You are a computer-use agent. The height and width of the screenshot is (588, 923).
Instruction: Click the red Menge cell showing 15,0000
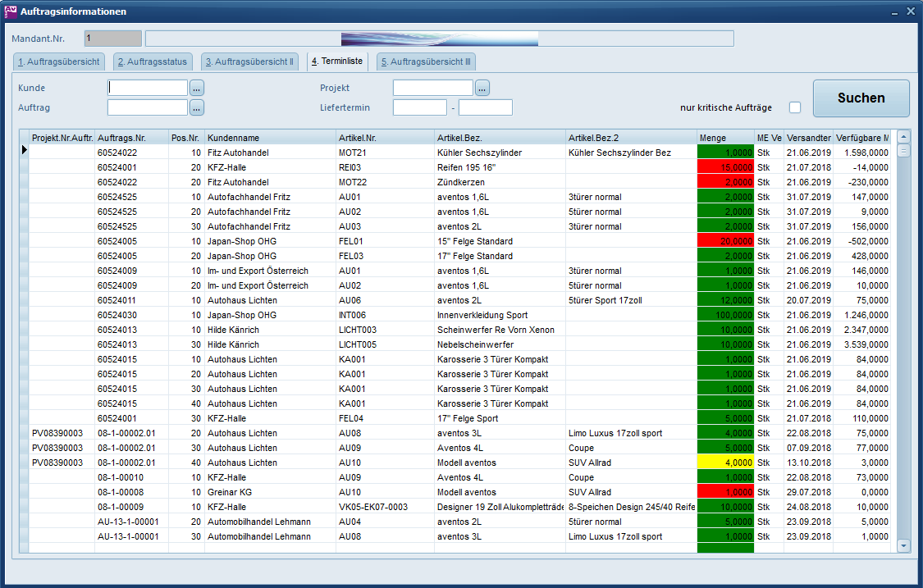click(724, 167)
